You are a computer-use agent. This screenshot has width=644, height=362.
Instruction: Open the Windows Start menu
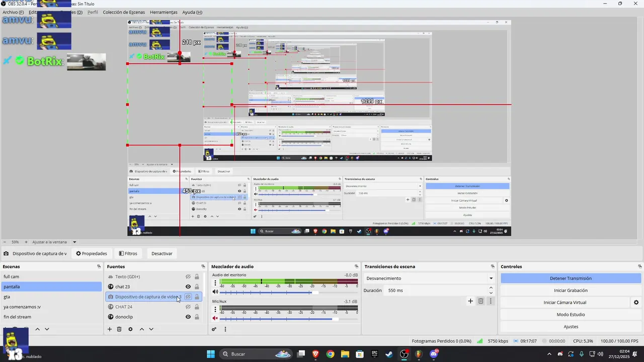211,354
